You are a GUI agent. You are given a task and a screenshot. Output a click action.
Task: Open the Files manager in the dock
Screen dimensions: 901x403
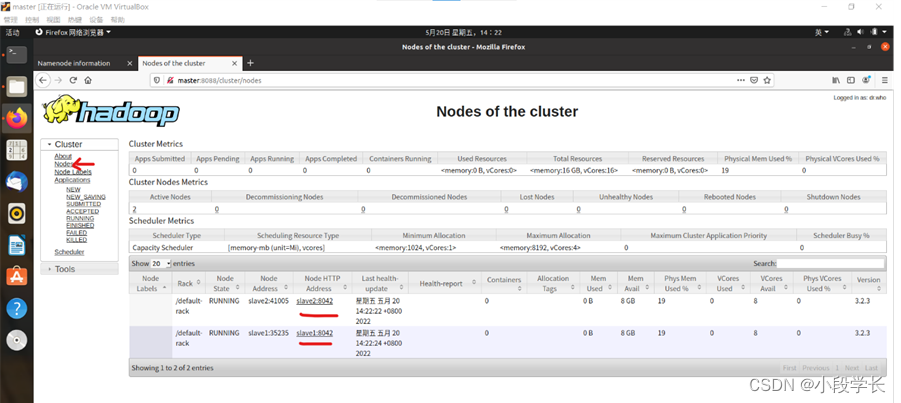coord(17,86)
